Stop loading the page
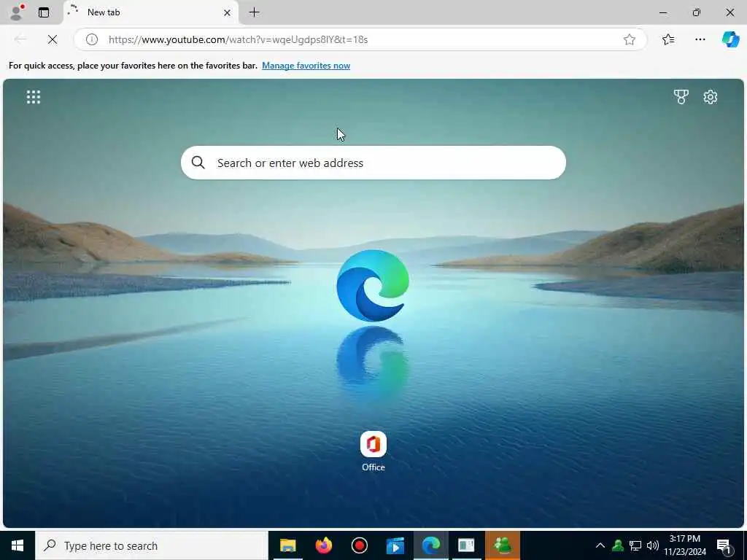The image size is (747, 560). tap(53, 39)
